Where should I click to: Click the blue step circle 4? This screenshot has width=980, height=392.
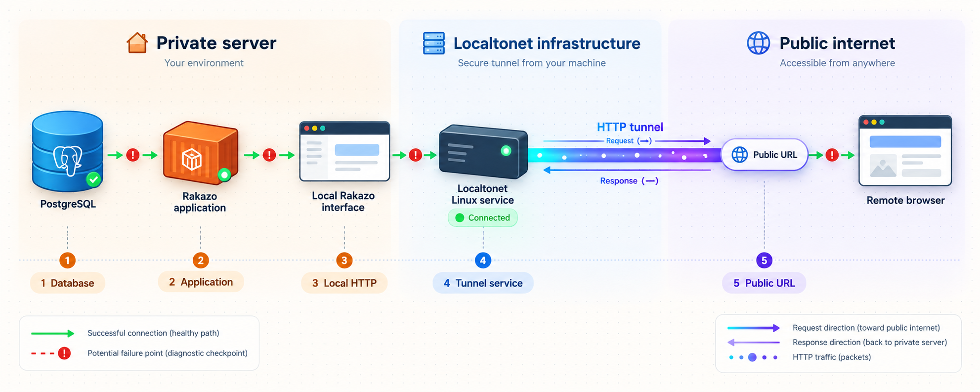pyautogui.click(x=483, y=261)
